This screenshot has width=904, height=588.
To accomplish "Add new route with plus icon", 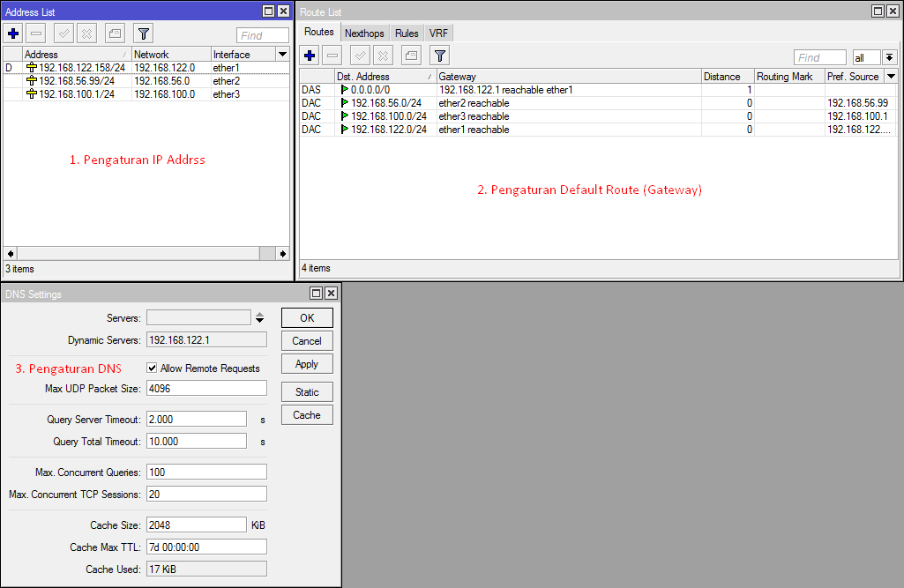I will [310, 56].
